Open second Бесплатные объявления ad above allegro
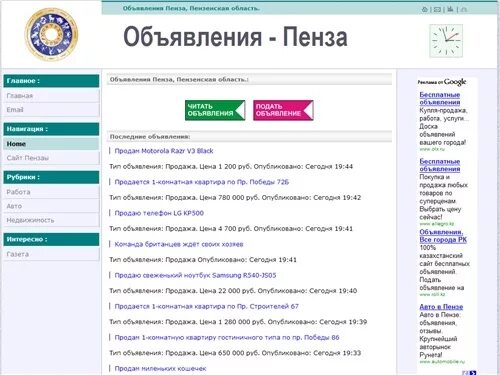The width and height of the screenshot is (500, 375). tap(440, 165)
